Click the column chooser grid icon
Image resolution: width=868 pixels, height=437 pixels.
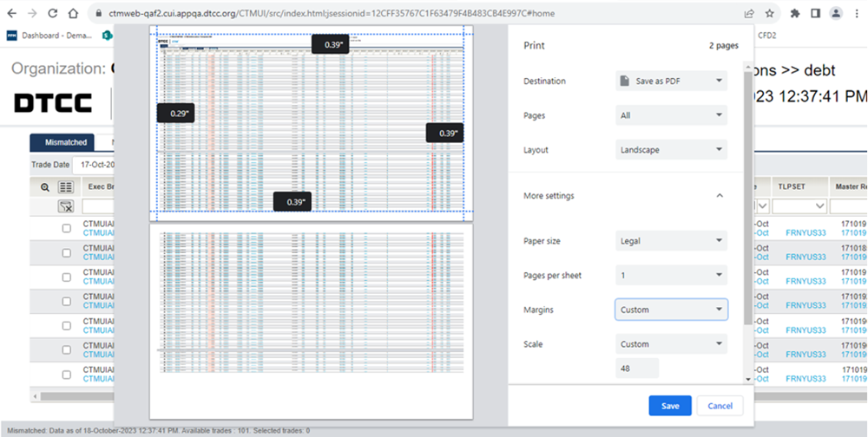click(65, 186)
